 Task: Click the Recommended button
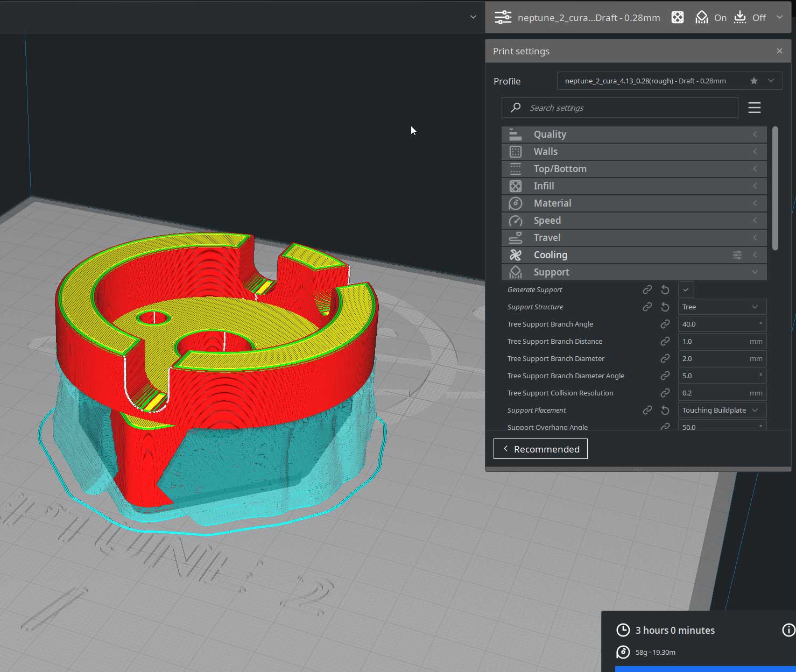(540, 449)
